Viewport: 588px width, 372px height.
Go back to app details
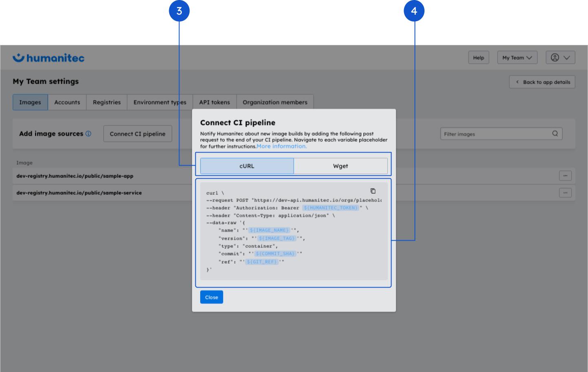tap(542, 82)
